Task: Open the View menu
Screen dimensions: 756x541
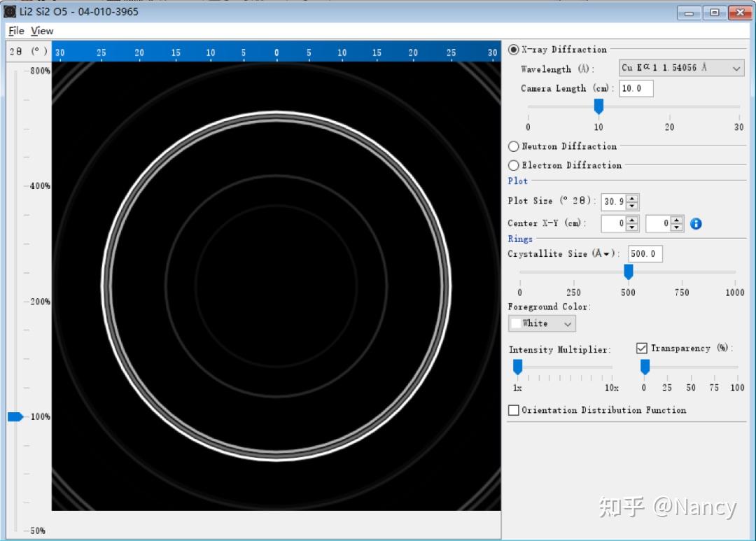Action: (42, 31)
